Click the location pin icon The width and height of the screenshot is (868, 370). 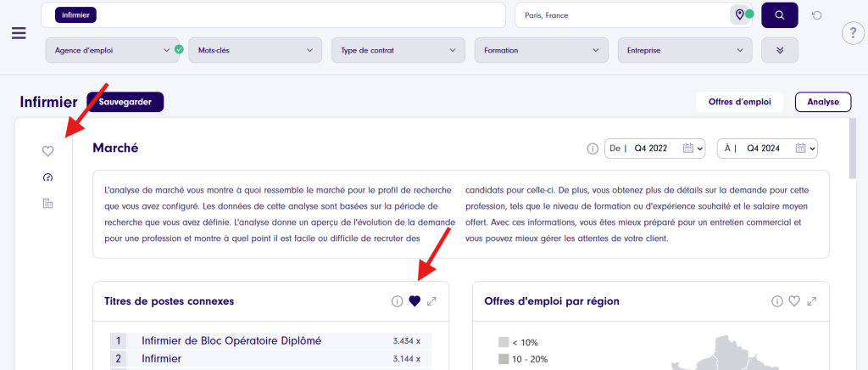[739, 15]
